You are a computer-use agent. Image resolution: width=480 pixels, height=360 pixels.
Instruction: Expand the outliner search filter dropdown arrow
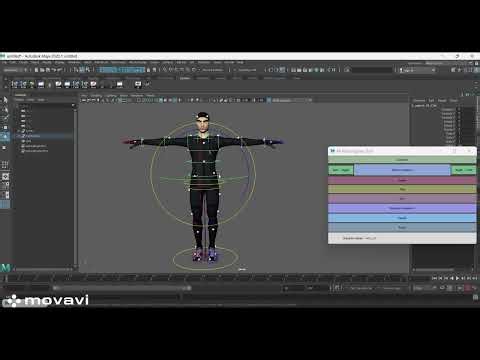point(73,106)
